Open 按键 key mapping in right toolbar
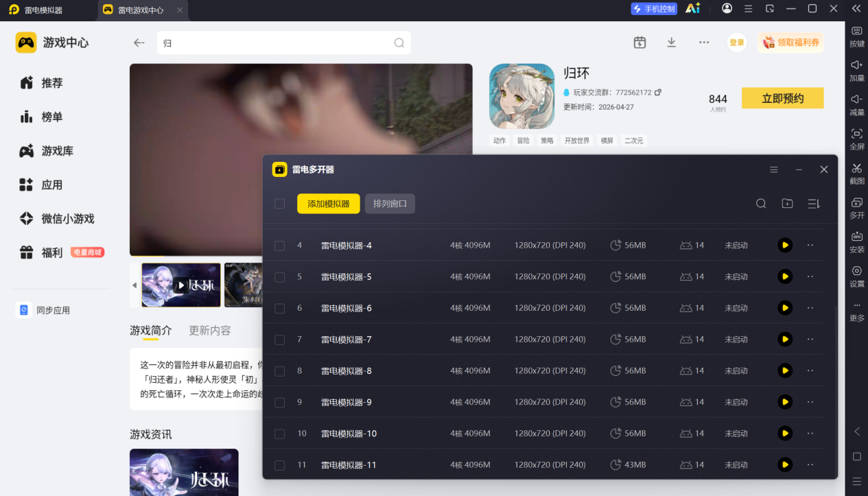868x496 pixels. pos(857,36)
